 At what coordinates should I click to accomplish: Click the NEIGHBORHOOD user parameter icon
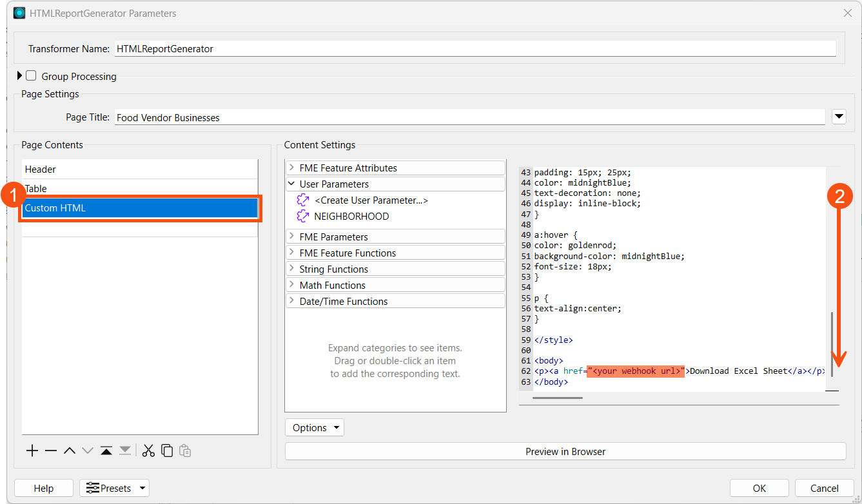pyautogui.click(x=303, y=217)
